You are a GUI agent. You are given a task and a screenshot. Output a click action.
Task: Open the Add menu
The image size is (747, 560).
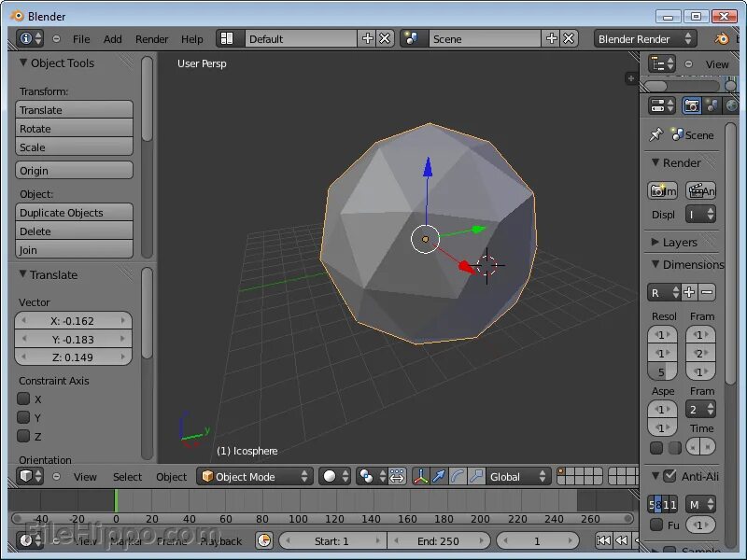112,39
